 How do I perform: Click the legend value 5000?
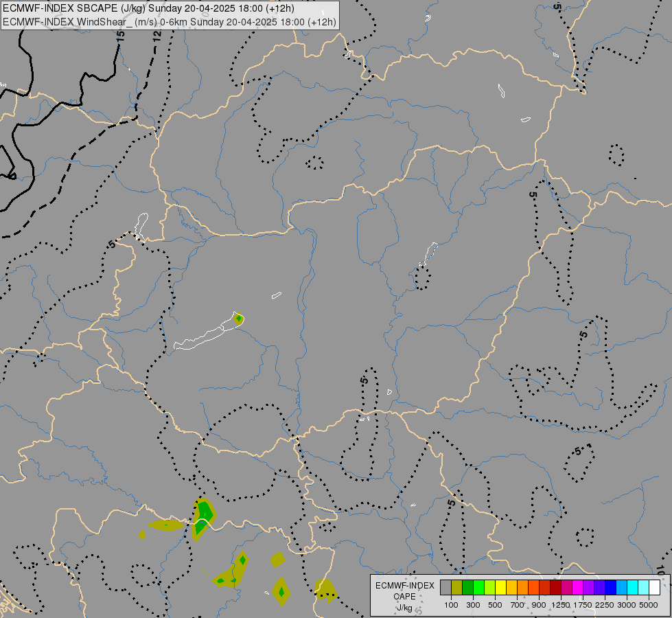pyautogui.click(x=649, y=605)
